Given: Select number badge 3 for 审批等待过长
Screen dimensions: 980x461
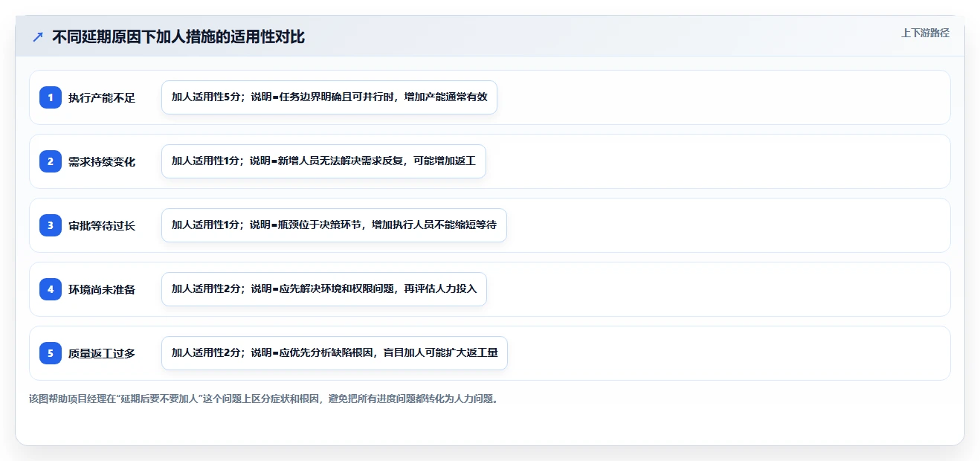Looking at the screenshot, I should (x=51, y=225).
